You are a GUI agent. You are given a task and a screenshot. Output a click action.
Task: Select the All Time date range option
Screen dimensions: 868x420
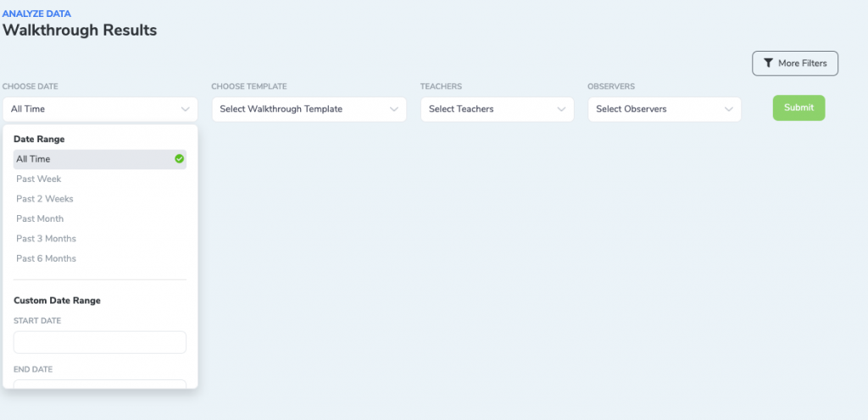pyautogui.click(x=100, y=159)
